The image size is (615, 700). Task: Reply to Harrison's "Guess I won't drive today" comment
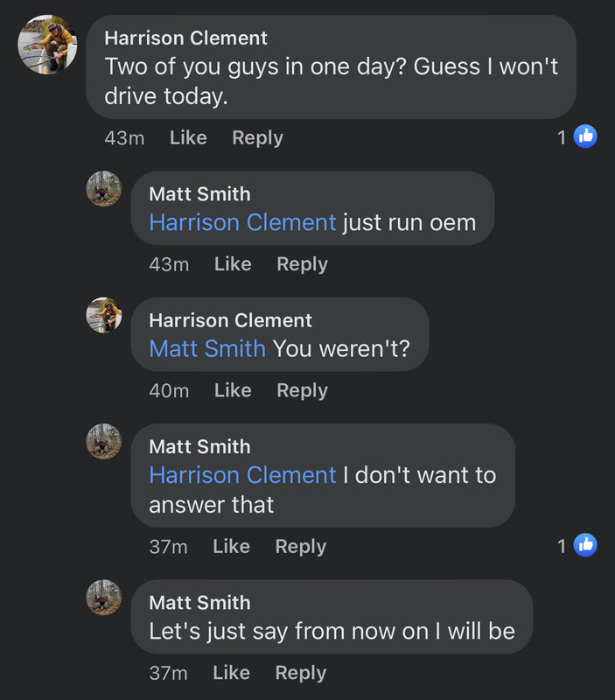click(257, 138)
